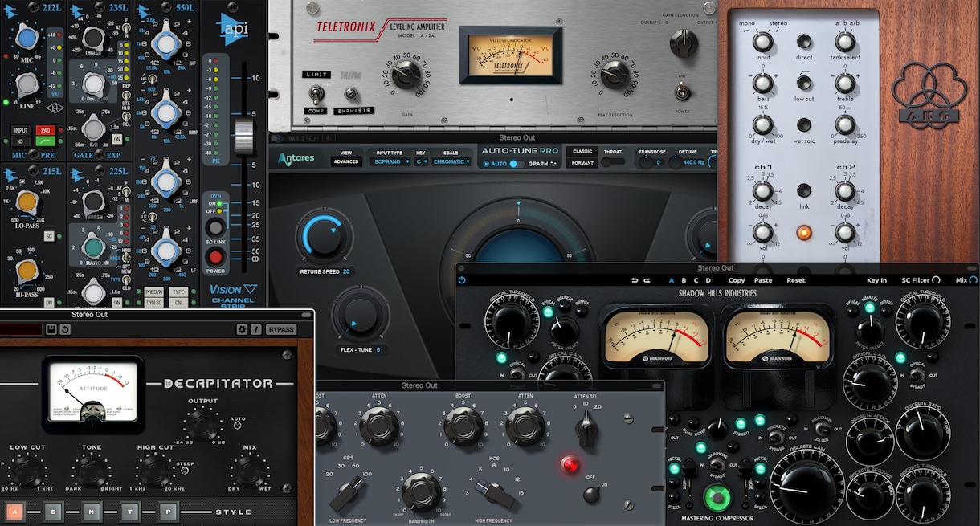
Task: Click the Retune Speed knob in Auto-Tune
Action: coord(324,235)
